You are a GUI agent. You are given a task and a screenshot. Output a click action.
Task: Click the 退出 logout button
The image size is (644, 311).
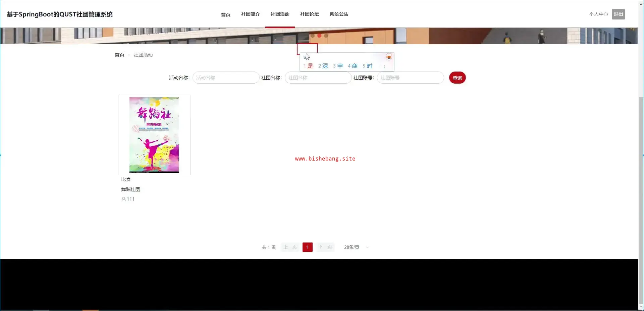(618, 14)
